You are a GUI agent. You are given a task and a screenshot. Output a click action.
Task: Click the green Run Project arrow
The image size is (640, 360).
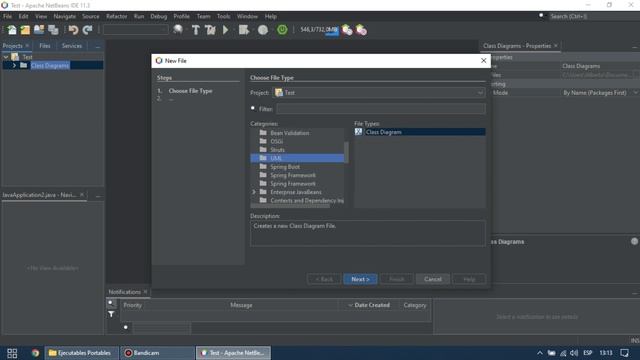225,30
